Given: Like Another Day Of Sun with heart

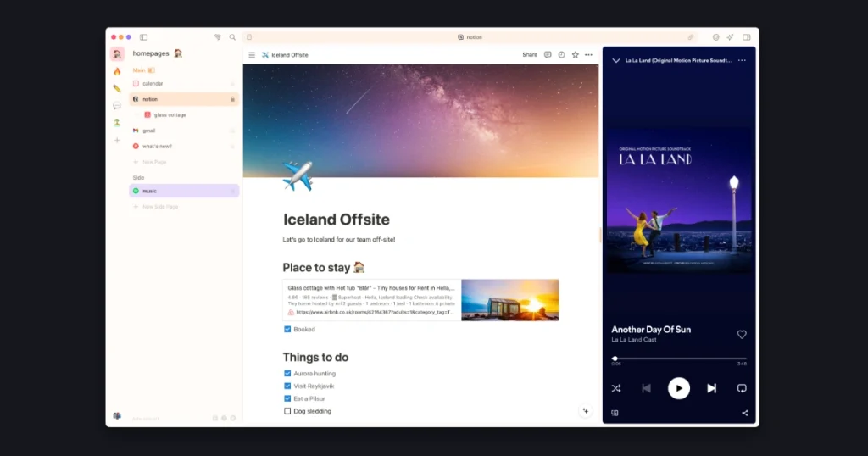Looking at the screenshot, I should coord(742,334).
